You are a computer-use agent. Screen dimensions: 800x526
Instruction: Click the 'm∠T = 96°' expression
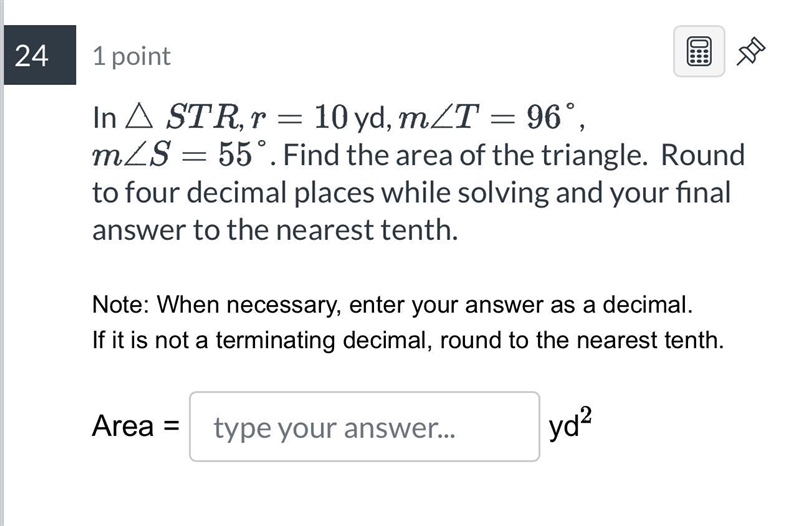point(487,117)
